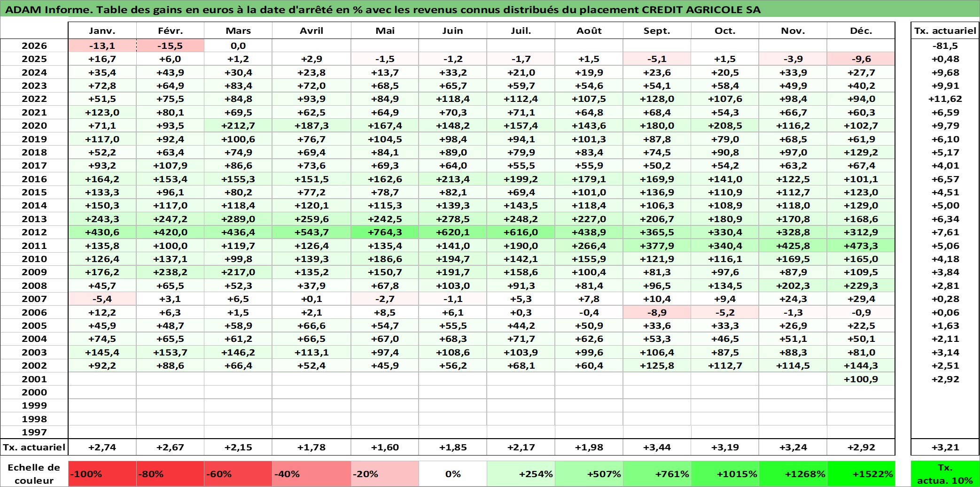The height and width of the screenshot is (487, 980).
Task: Click the 1997 row label
Action: coord(34,432)
